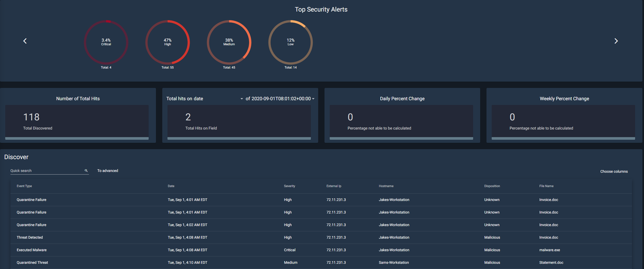644x269 pixels.
Task: Select the Medium 38% gauge
Action: 229,42
